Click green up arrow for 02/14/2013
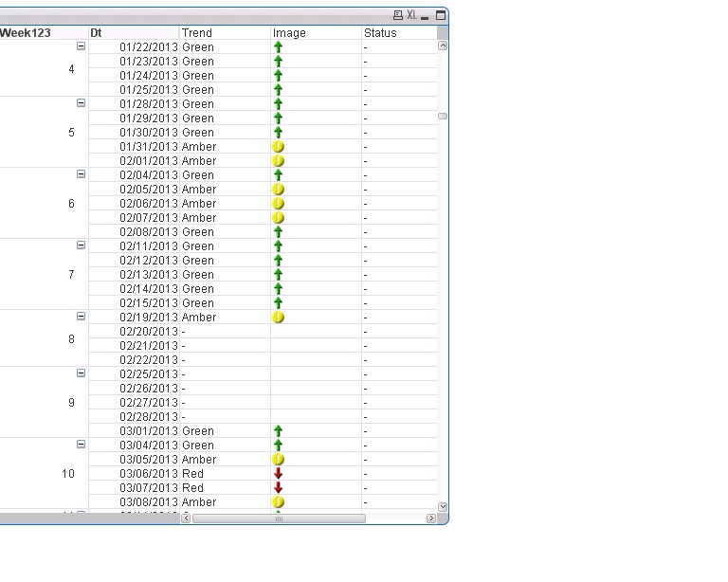This screenshot has width=728, height=582. click(278, 289)
